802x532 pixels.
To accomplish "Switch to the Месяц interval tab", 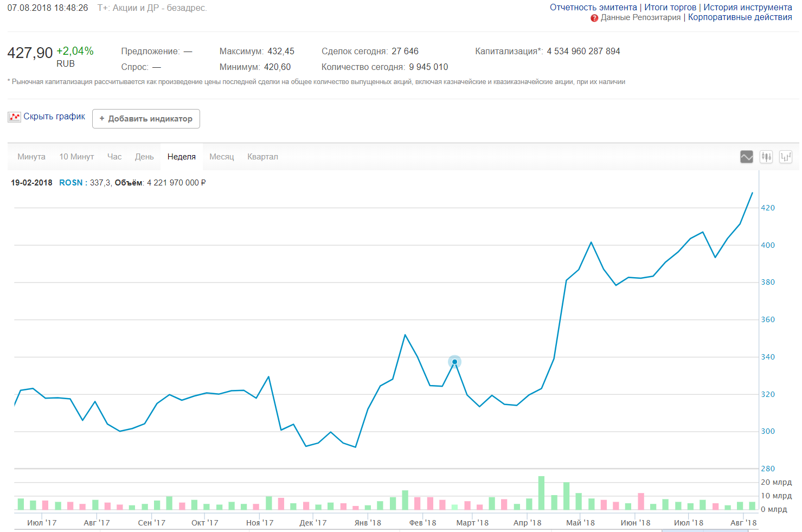I will point(221,157).
